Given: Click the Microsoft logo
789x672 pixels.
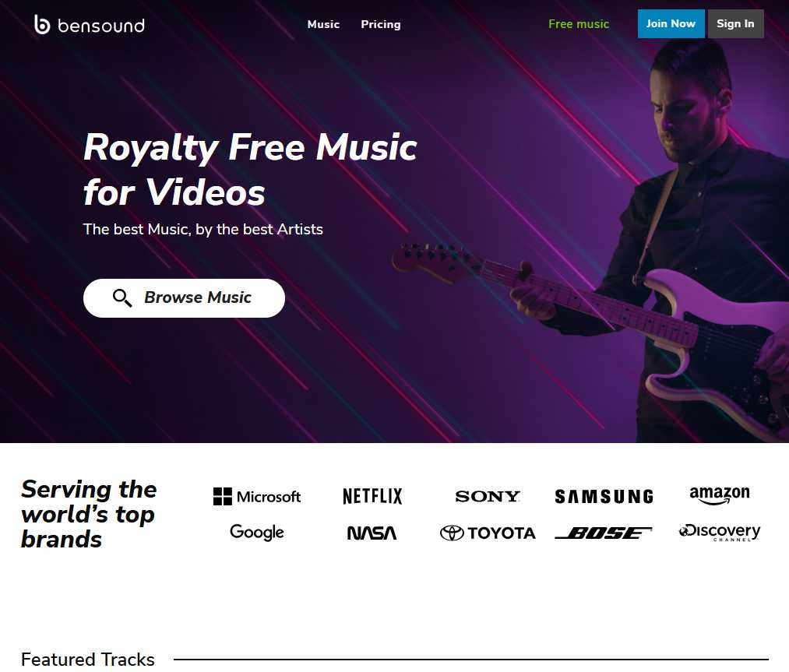Looking at the screenshot, I should coord(256,497).
